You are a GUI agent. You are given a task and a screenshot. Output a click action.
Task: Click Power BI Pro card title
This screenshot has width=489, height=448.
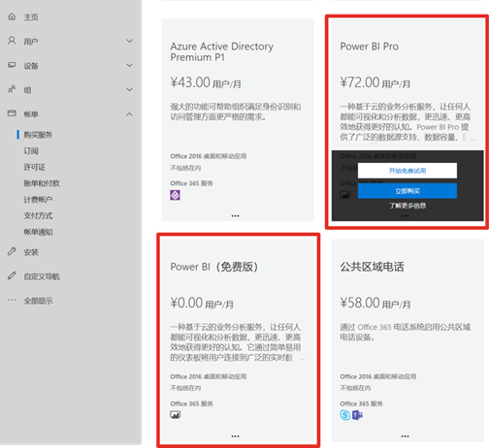coord(369,47)
